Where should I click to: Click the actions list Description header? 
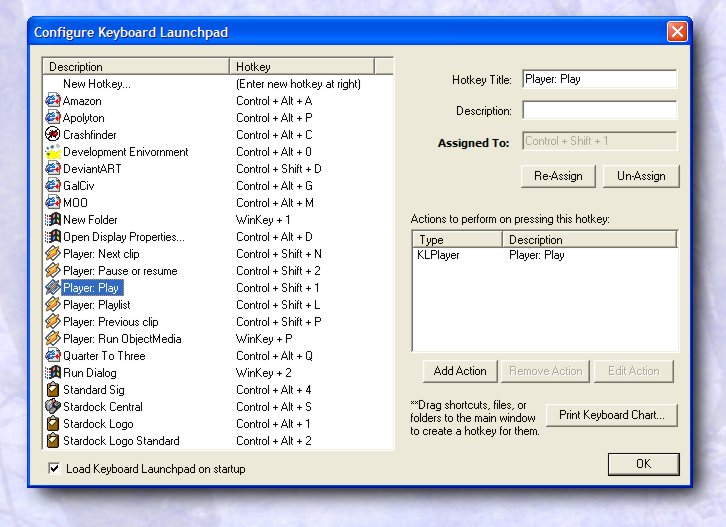coord(590,239)
